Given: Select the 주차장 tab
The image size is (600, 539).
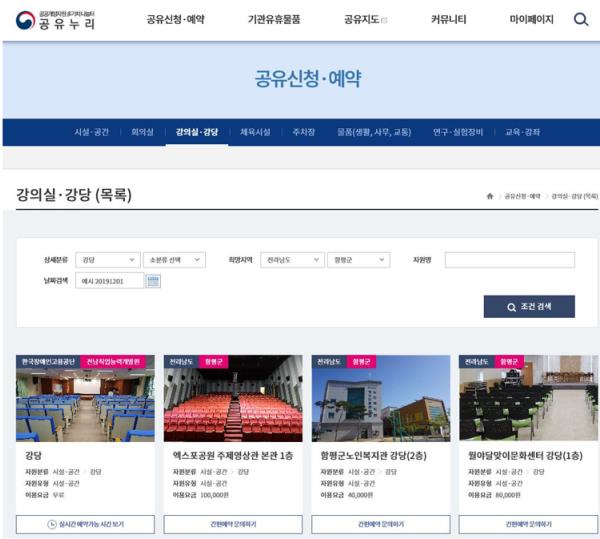Looking at the screenshot, I should coord(304,132).
